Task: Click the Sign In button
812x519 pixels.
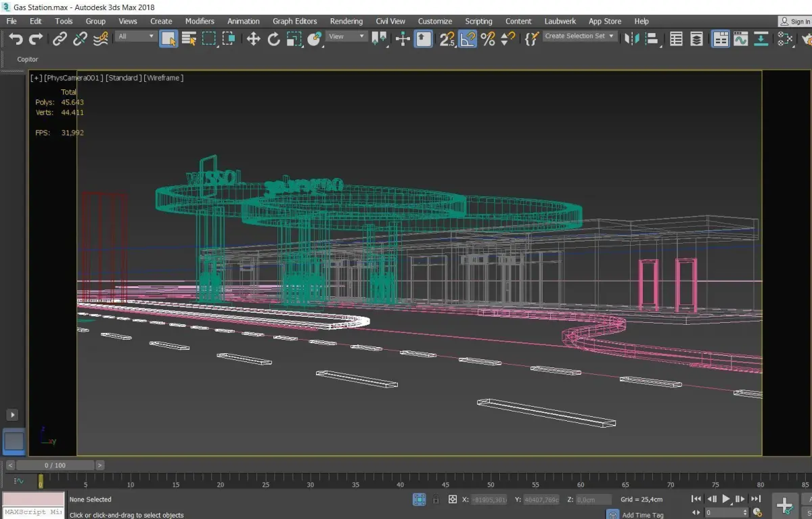Action: [794, 22]
